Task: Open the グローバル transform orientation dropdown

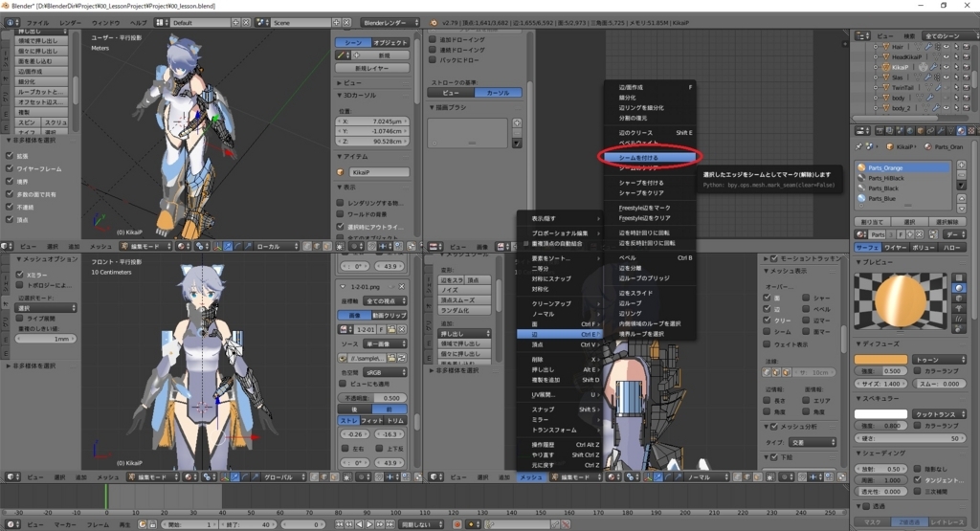Action: [283, 477]
